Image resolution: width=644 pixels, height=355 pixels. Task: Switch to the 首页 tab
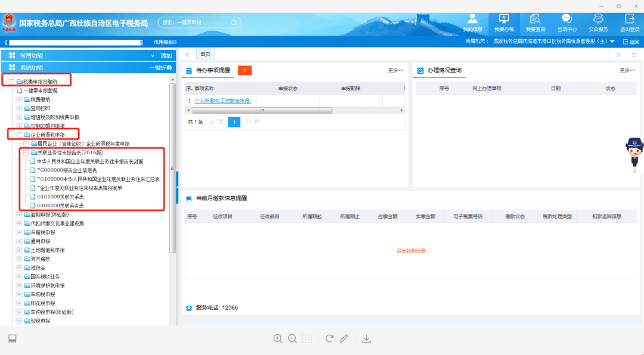click(205, 54)
